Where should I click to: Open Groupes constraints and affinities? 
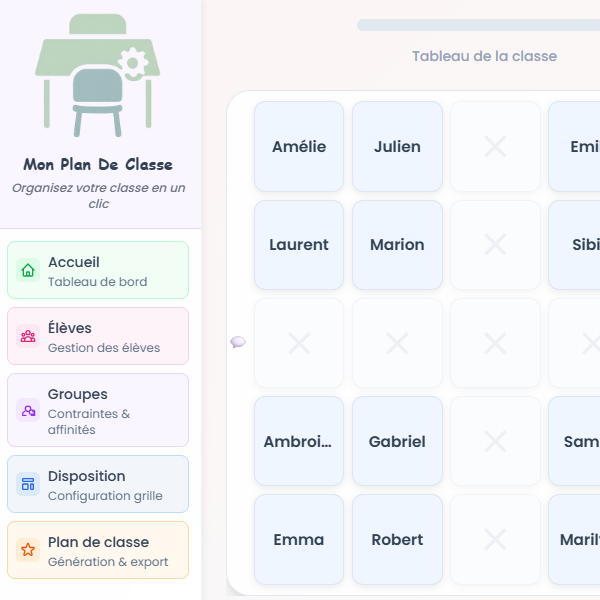pos(98,410)
